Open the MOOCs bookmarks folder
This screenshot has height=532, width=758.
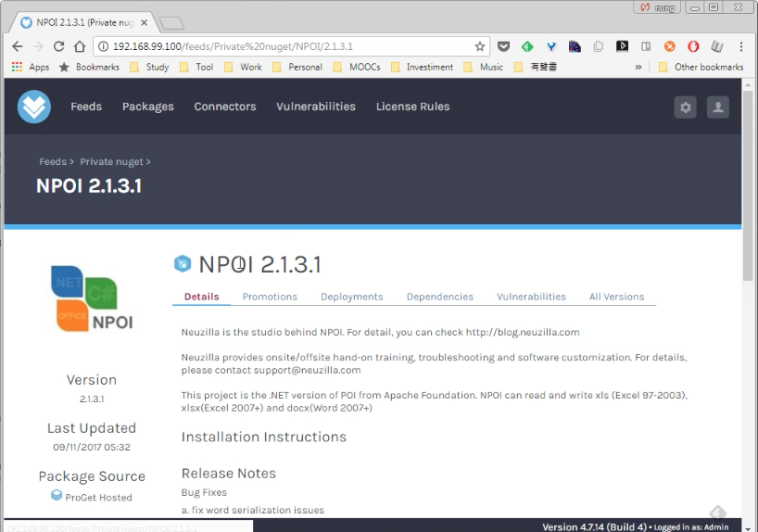[x=356, y=67]
